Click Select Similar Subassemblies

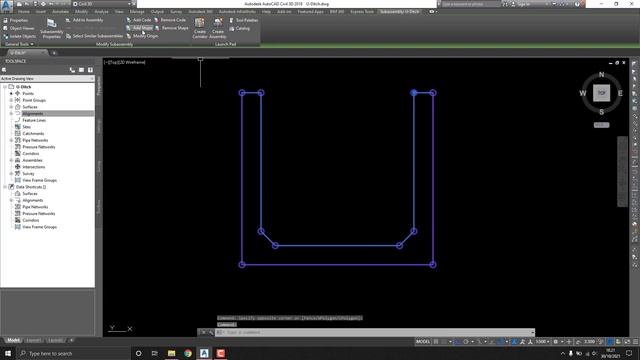[94, 36]
